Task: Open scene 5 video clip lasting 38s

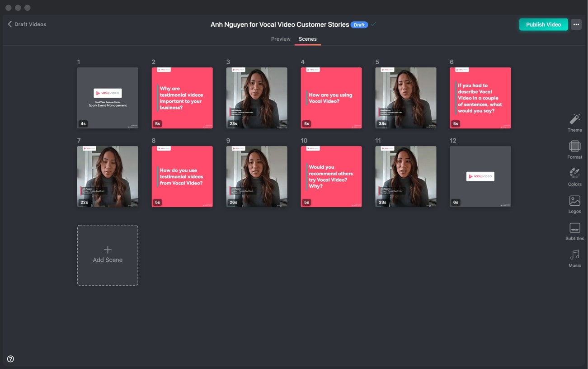Action: [x=406, y=98]
